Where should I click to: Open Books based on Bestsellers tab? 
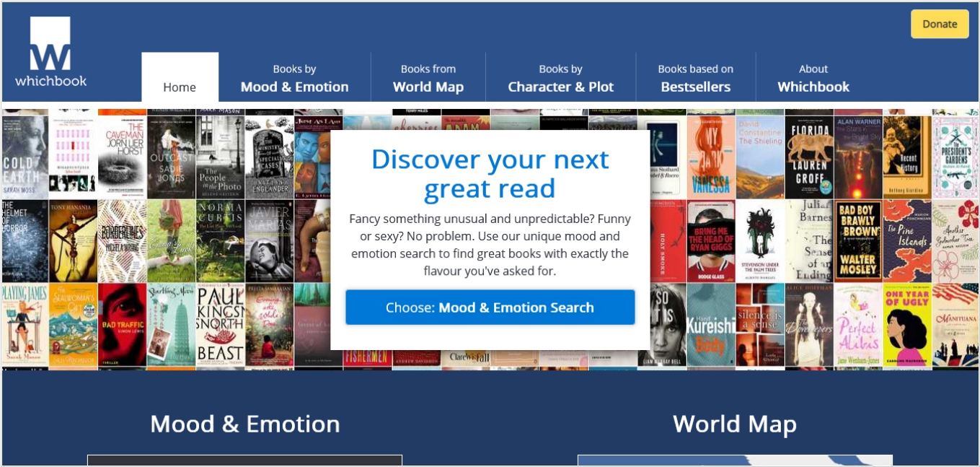[695, 78]
